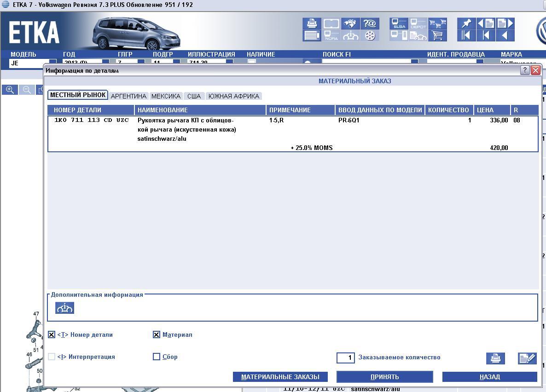Click the НАЗАД button
This screenshot has width=546, height=392.
489,377
